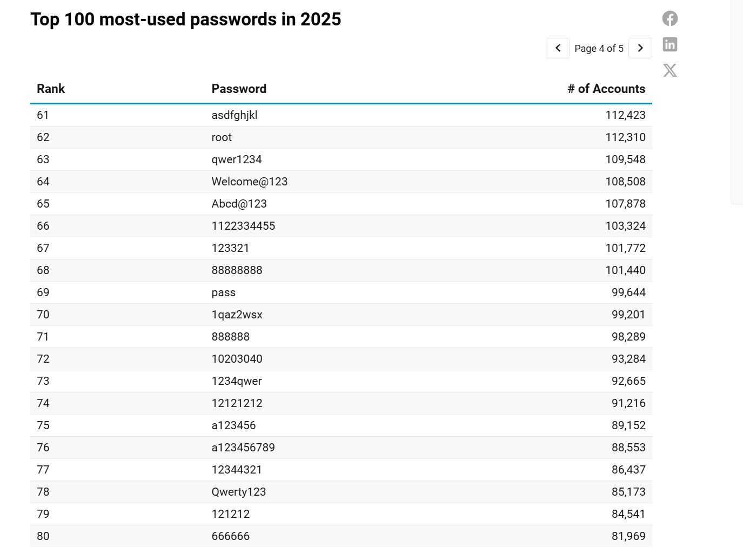Share the article on X

click(x=670, y=70)
